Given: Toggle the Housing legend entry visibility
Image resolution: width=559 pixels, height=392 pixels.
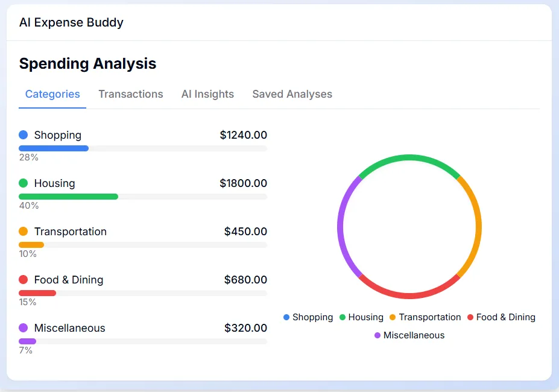Looking at the screenshot, I should (x=361, y=317).
